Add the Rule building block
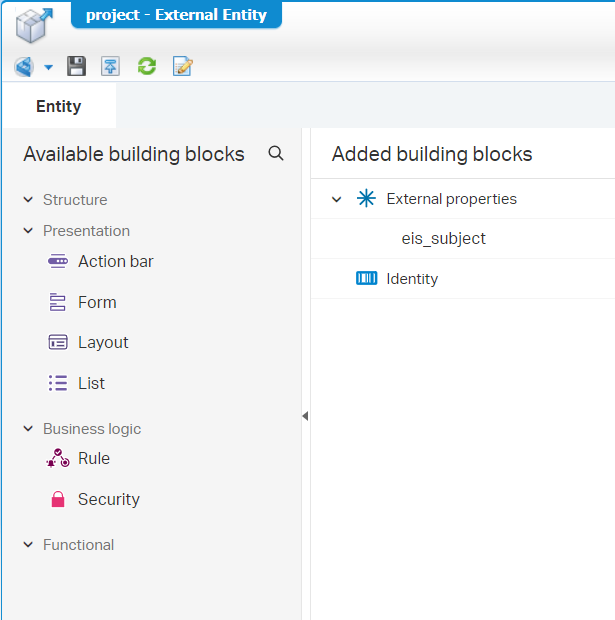Image resolution: width=615 pixels, height=620 pixels. 93,459
